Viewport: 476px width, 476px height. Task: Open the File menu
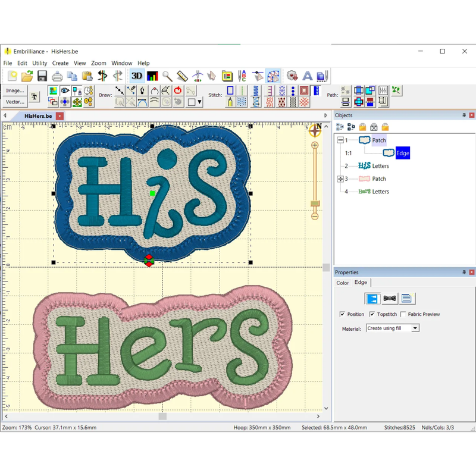tap(8, 63)
